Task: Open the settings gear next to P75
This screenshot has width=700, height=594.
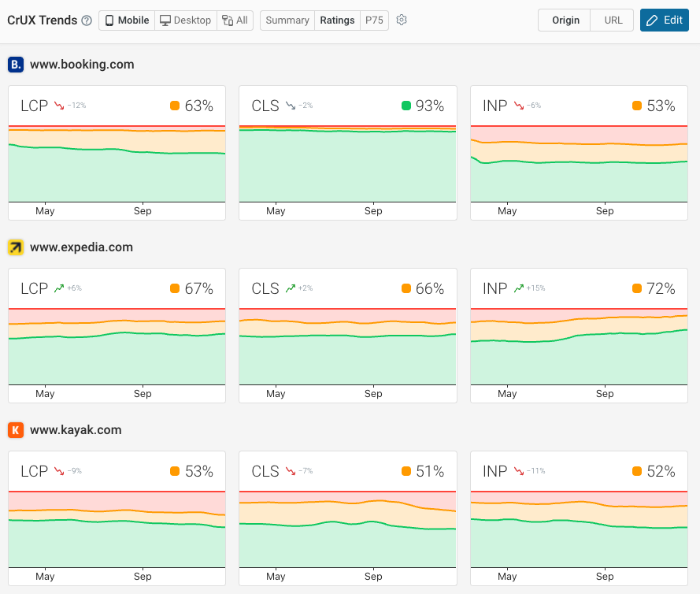Action: pos(402,20)
